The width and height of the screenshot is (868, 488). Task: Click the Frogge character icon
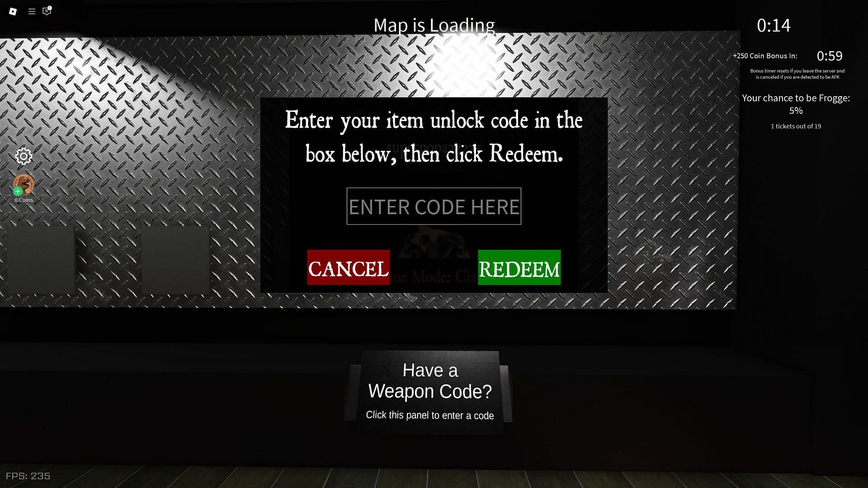coord(23,184)
